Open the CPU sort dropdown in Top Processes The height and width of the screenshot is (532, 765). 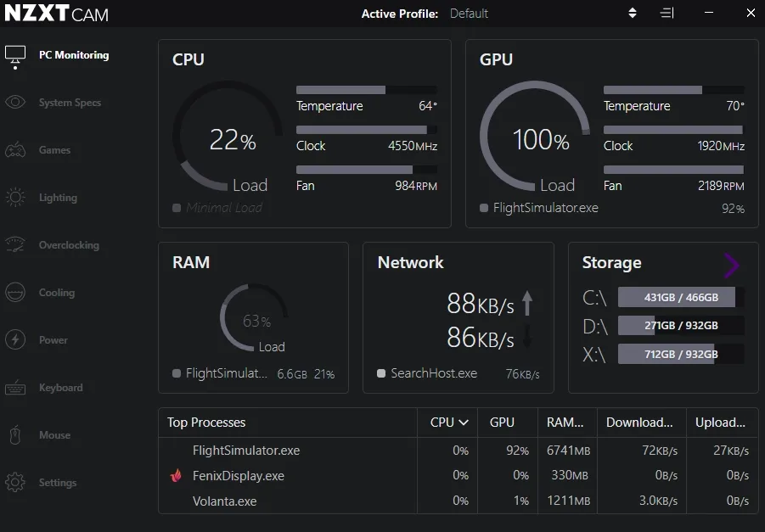point(447,422)
